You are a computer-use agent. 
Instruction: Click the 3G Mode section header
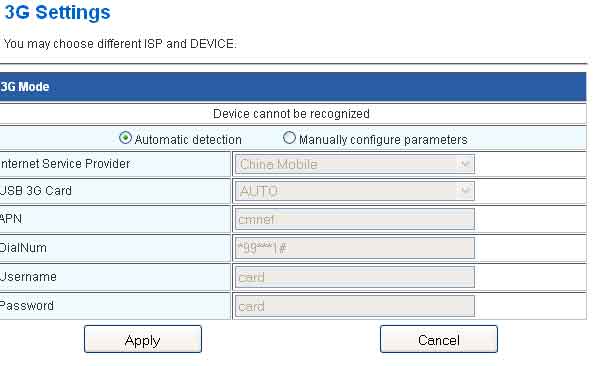[x=293, y=87]
